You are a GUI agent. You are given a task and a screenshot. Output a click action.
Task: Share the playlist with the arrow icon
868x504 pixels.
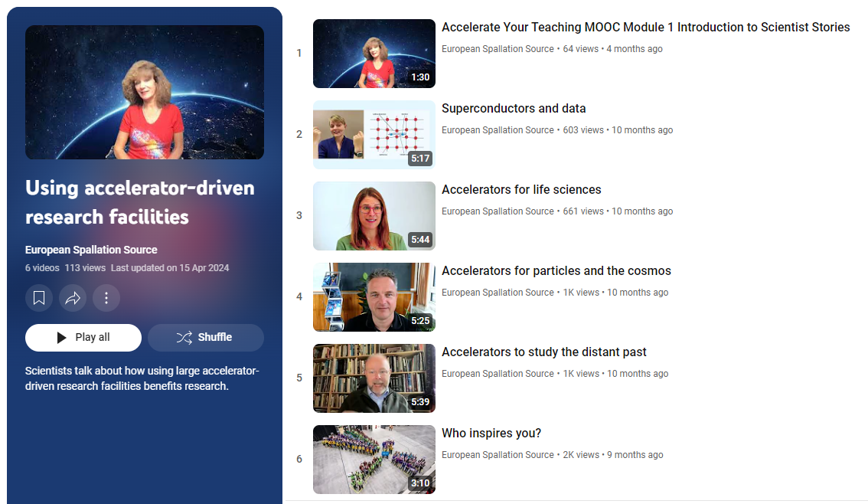pos(73,298)
